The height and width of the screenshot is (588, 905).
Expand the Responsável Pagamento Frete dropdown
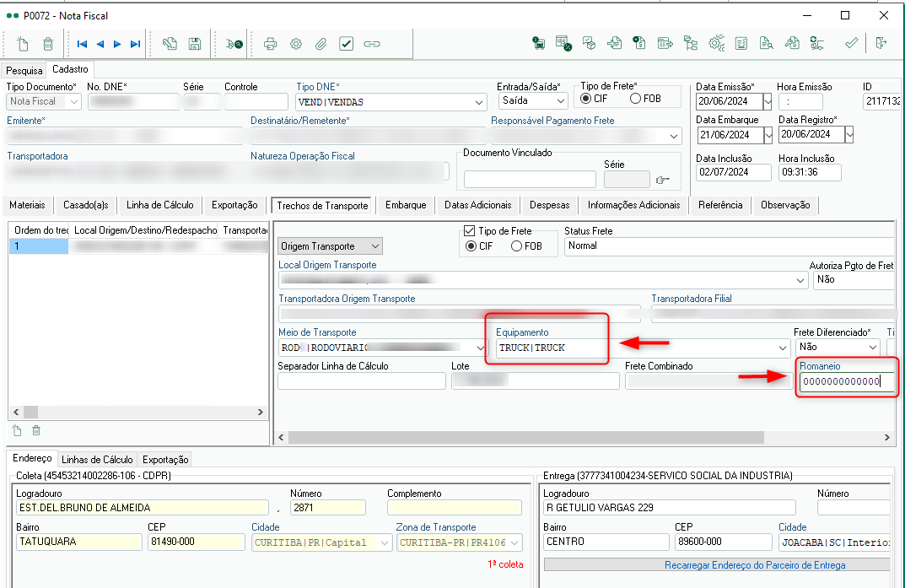(674, 136)
